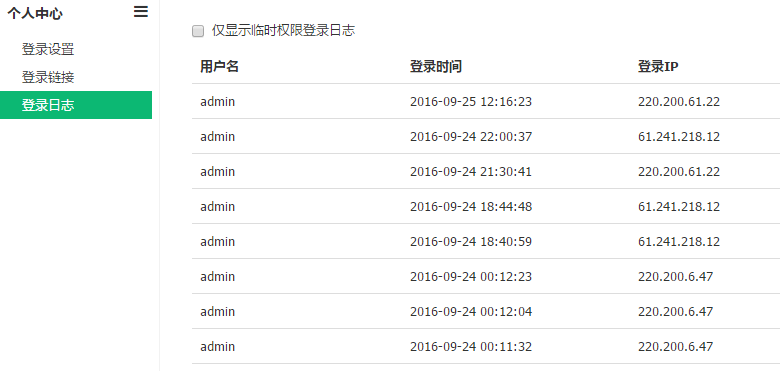Click admin username in first log row

(217, 101)
